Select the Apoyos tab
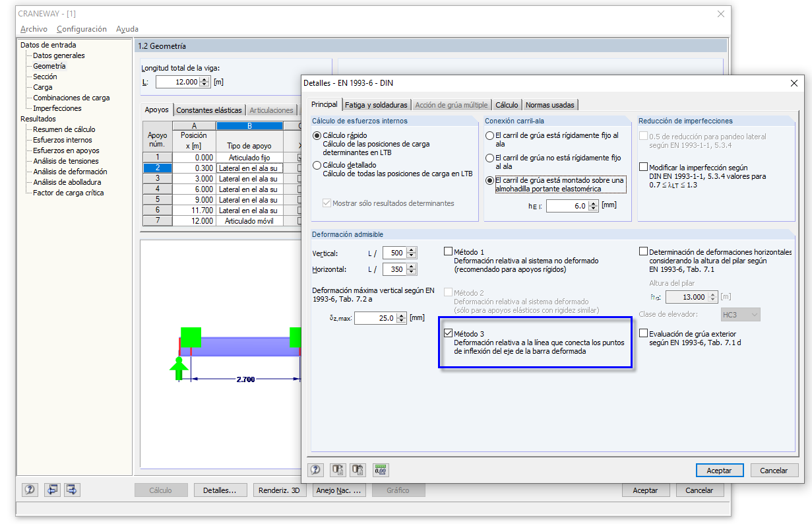The image size is (812, 524). click(x=157, y=110)
